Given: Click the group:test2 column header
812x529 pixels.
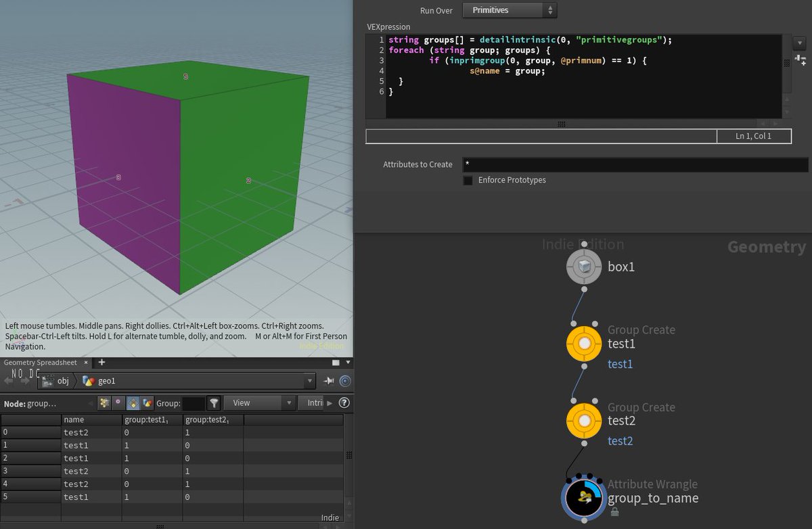Looking at the screenshot, I should [x=213, y=420].
